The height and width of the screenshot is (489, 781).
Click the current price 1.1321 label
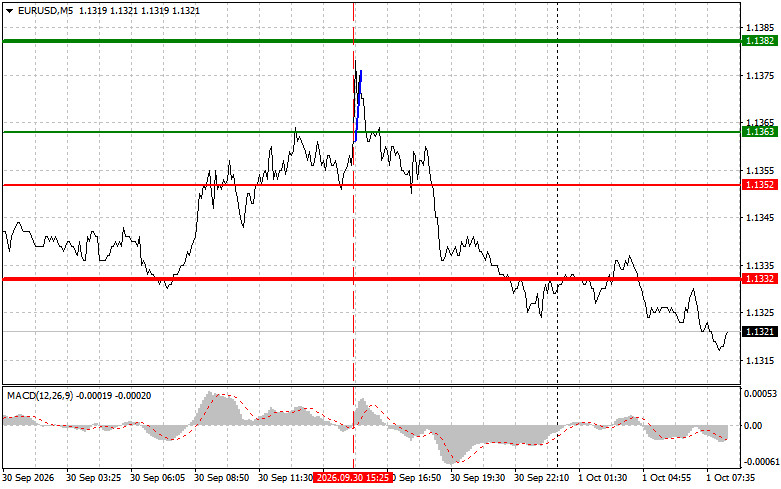pyautogui.click(x=760, y=332)
